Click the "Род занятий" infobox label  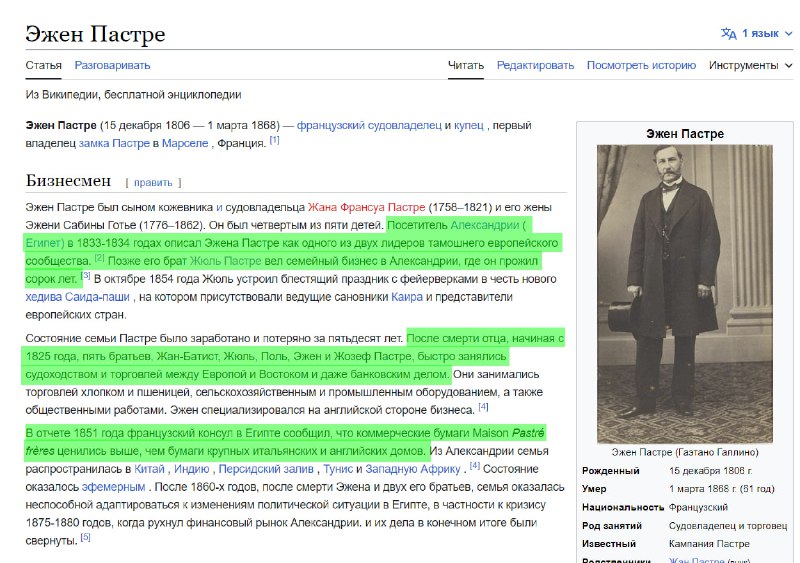612,526
